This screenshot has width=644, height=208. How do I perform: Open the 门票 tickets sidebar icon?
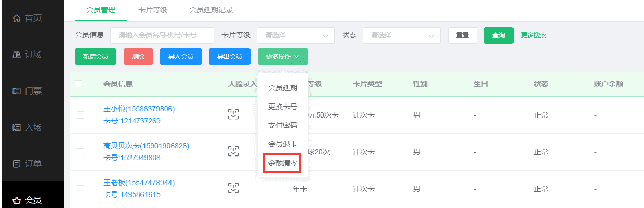coord(17,91)
